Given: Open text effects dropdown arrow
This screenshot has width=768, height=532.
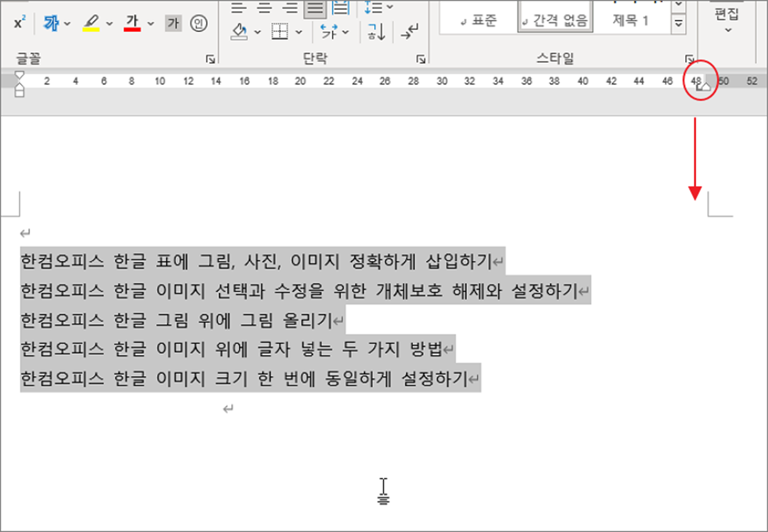Looking at the screenshot, I should pos(67,24).
